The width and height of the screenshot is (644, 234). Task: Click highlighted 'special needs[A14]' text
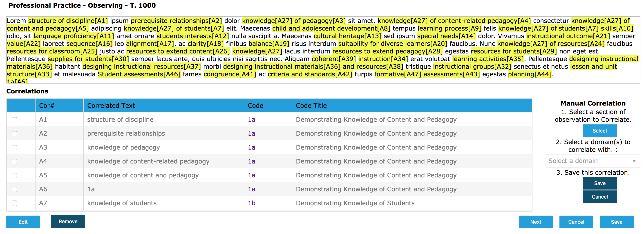447,36
